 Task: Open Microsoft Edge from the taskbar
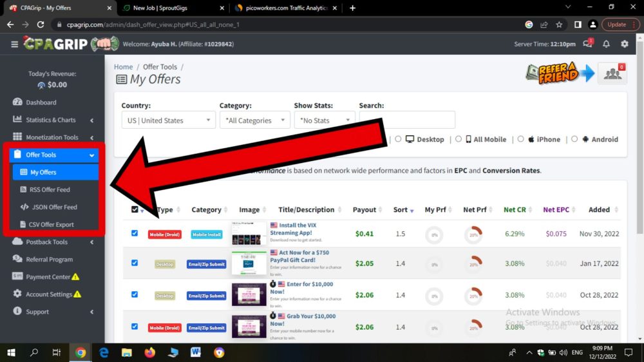tap(104, 352)
